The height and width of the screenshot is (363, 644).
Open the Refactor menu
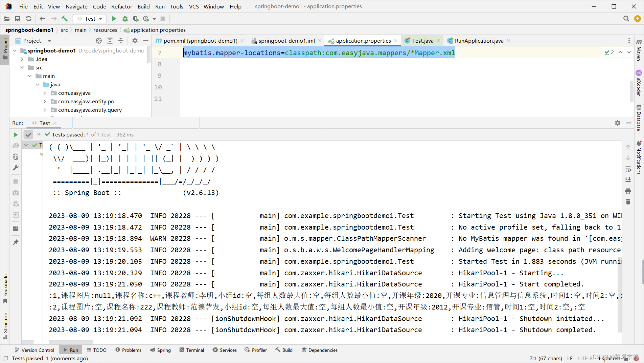pos(121,6)
